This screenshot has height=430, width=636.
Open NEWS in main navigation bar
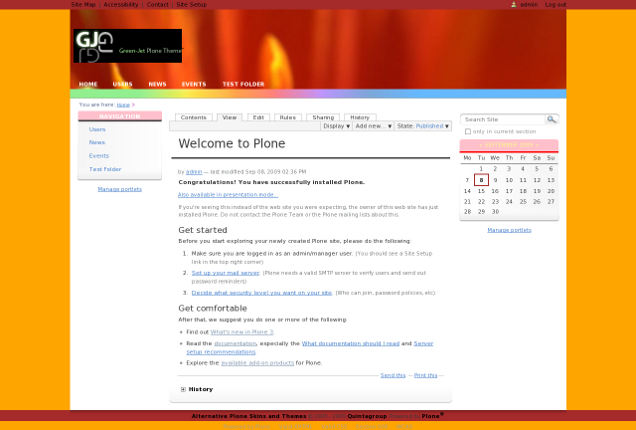coord(157,84)
